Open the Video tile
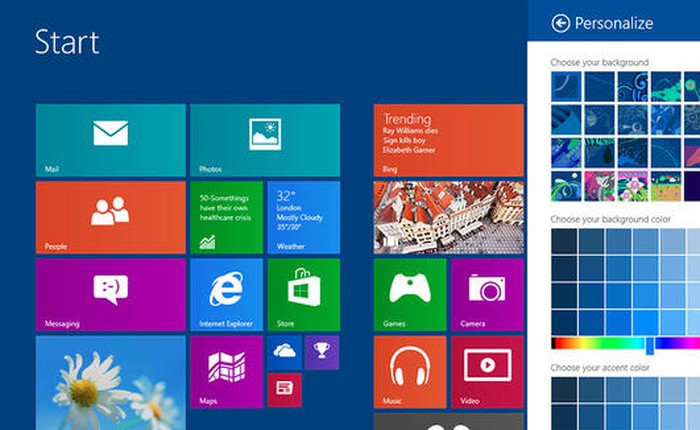Screen dimensions: 700x430 coord(487,372)
